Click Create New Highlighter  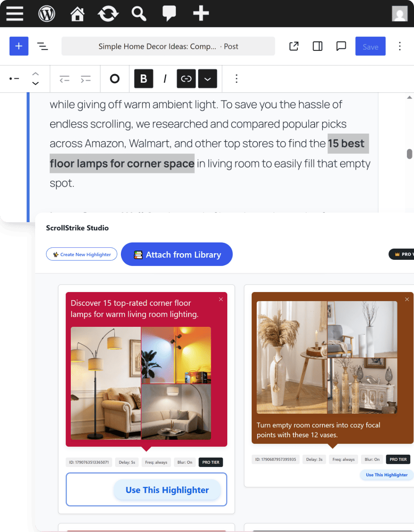click(x=82, y=254)
